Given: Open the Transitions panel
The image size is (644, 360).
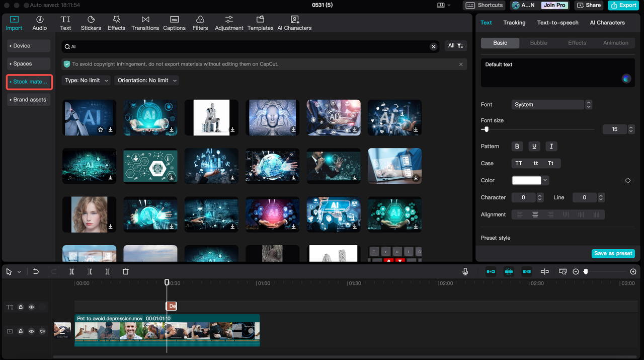Looking at the screenshot, I should pyautogui.click(x=145, y=23).
